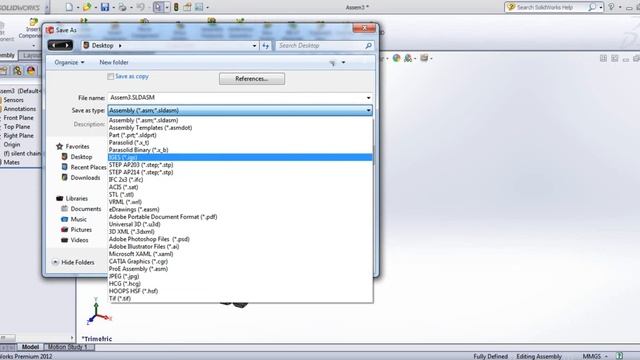Click the Save icon in SolidWorks toolbar
This screenshot has width=640, height=360.
pos(105,7)
